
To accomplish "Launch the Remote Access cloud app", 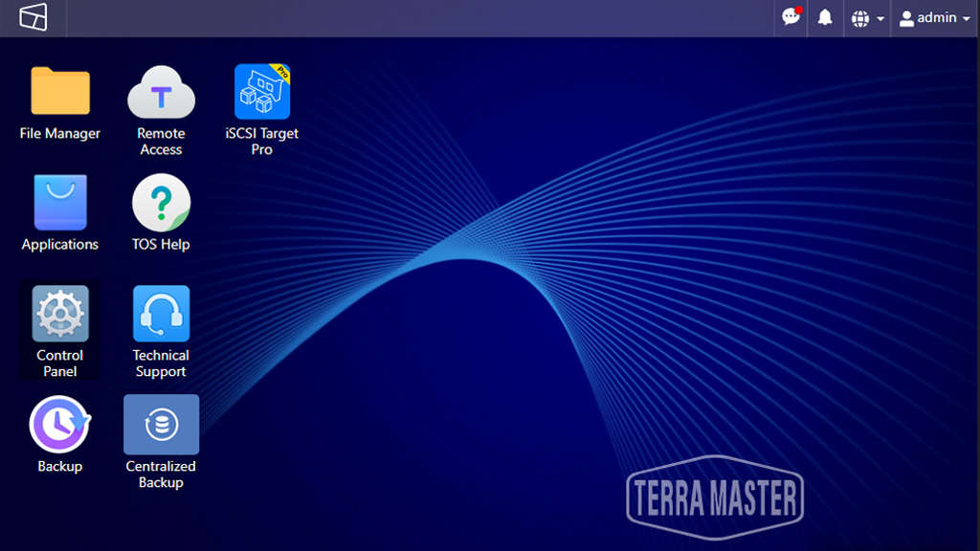I will coord(161,92).
